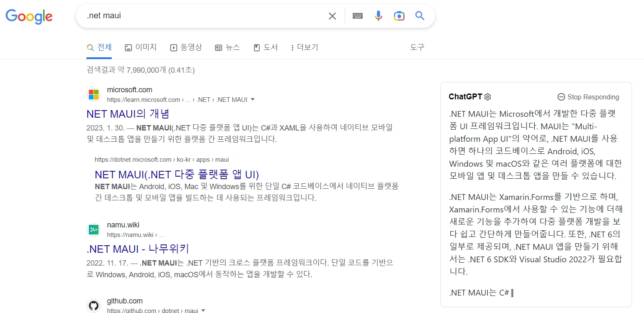Switch to the 이미지 tab
The width and height of the screenshot is (644, 313).
tap(141, 47)
